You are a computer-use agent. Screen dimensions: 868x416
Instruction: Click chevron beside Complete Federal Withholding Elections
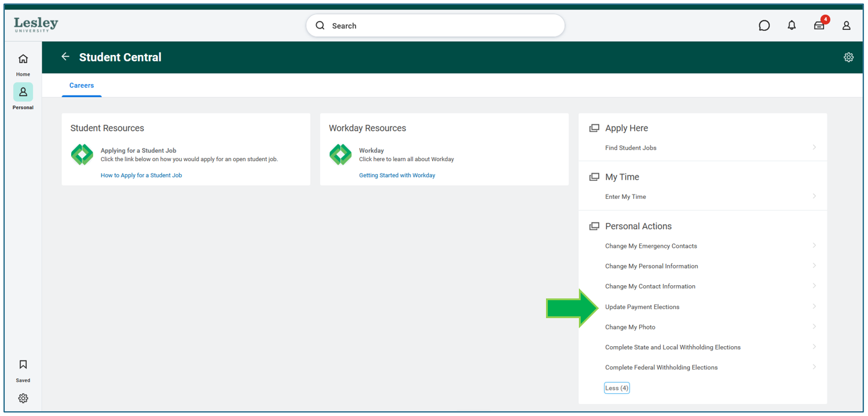point(814,367)
